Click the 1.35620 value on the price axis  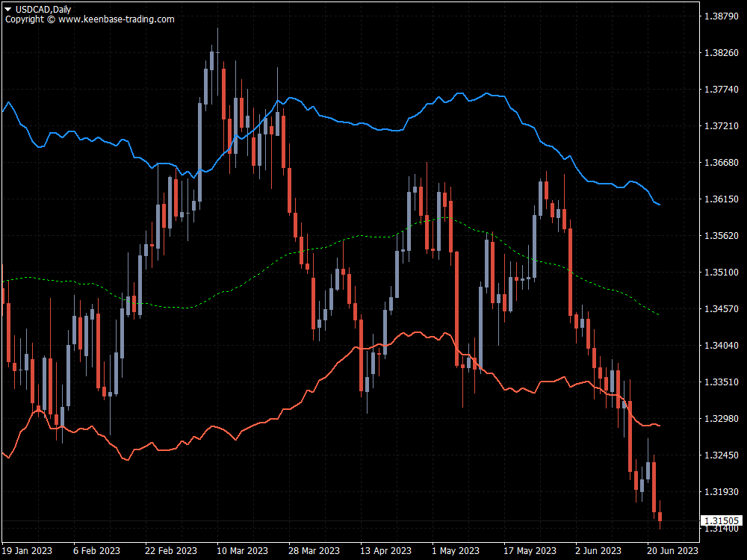pos(722,234)
